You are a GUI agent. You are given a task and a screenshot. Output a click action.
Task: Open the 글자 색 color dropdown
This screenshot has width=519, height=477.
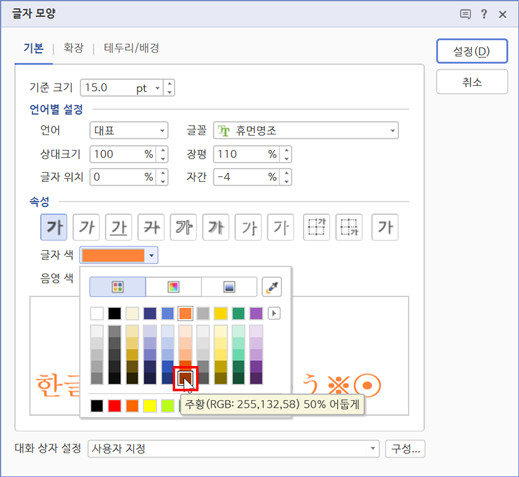pyautogui.click(x=151, y=255)
